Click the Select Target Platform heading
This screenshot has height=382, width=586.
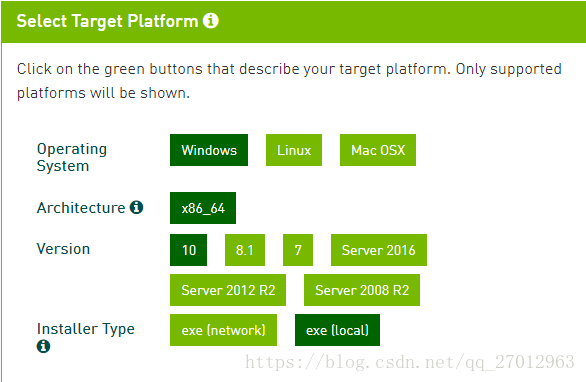tap(107, 21)
